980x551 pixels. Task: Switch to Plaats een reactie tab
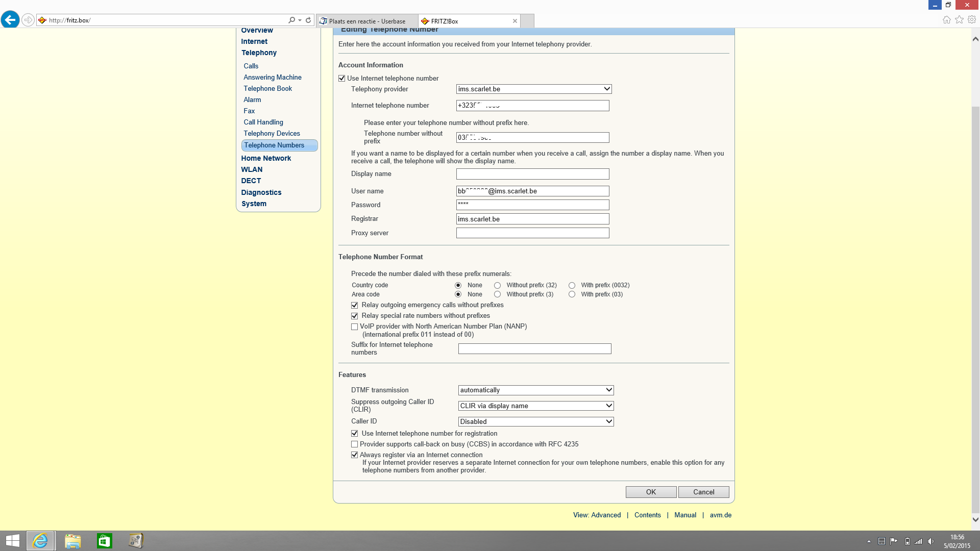(366, 21)
